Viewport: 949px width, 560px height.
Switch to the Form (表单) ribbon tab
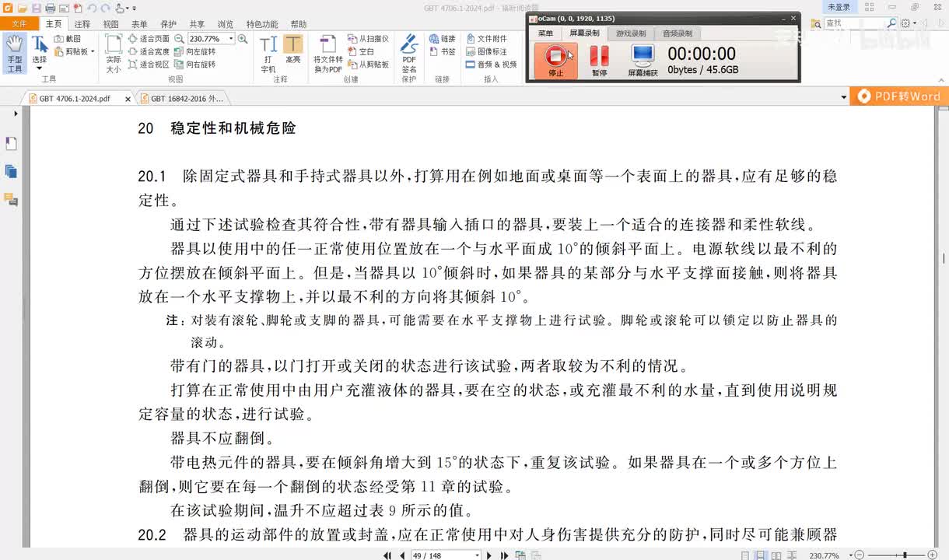139,24
